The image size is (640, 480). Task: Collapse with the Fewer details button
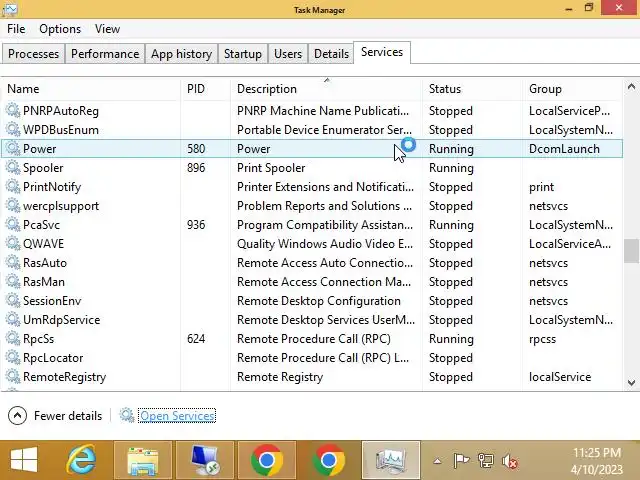[55, 416]
